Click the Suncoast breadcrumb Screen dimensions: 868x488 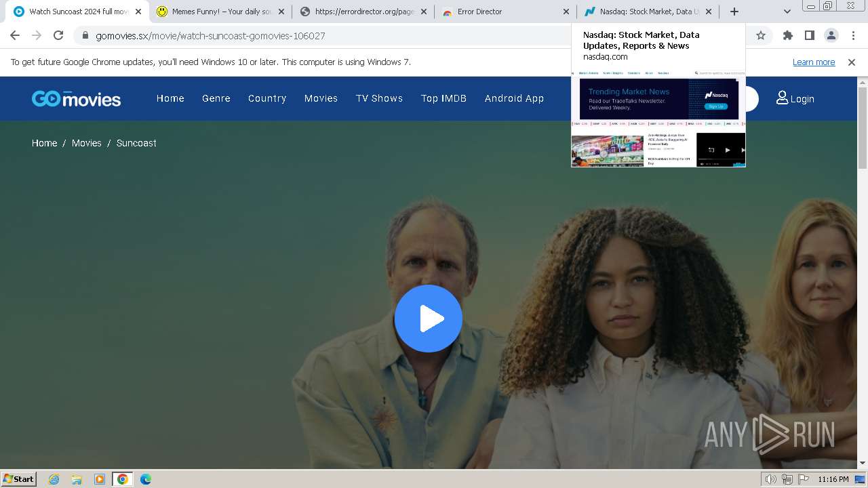pos(136,143)
